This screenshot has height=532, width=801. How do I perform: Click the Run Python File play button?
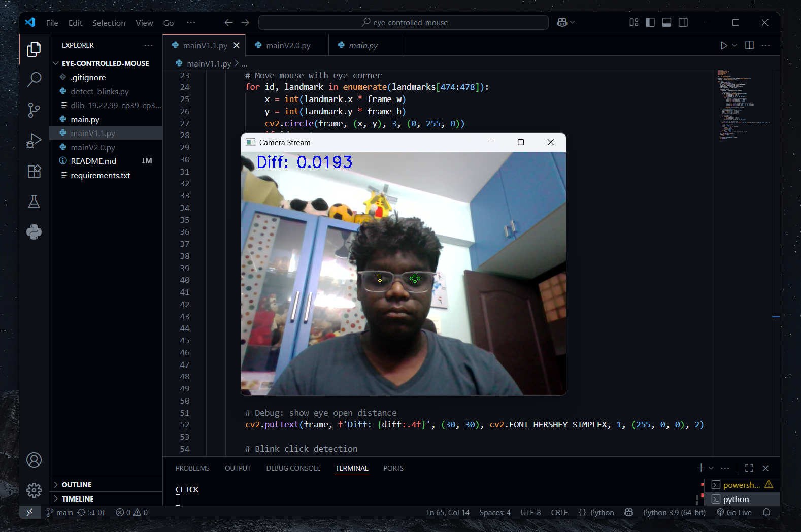click(723, 45)
